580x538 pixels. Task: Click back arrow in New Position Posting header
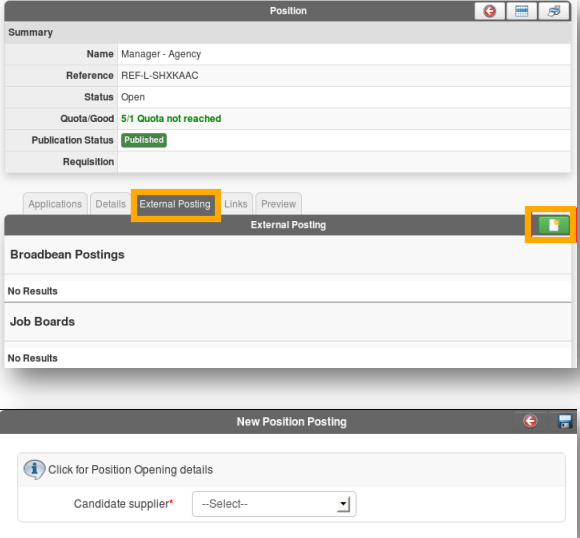click(530, 421)
